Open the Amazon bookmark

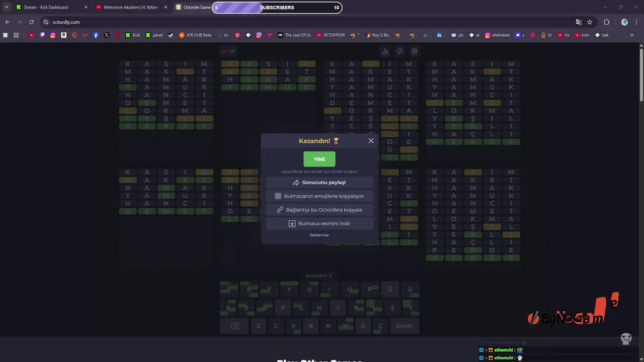pos(63,35)
